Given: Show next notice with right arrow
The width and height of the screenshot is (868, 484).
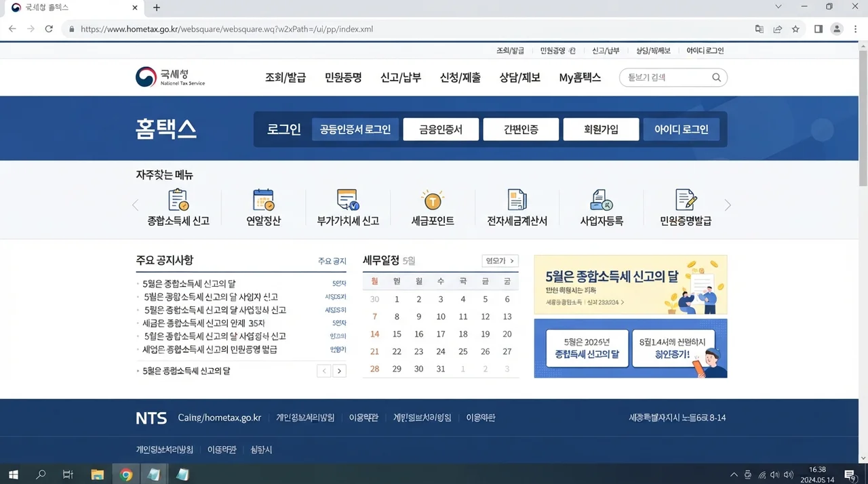Looking at the screenshot, I should click(x=339, y=371).
